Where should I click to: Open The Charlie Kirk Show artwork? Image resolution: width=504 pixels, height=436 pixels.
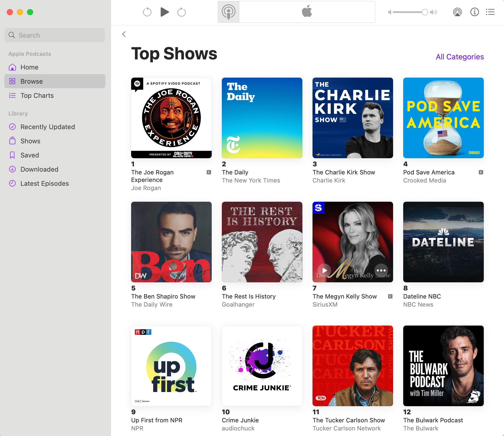[x=353, y=118]
